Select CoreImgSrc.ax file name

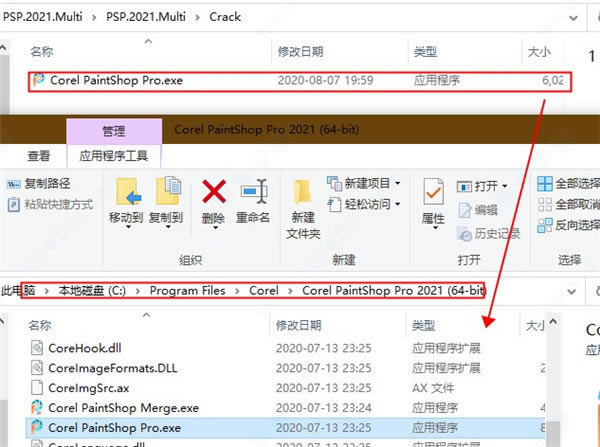tap(88, 388)
